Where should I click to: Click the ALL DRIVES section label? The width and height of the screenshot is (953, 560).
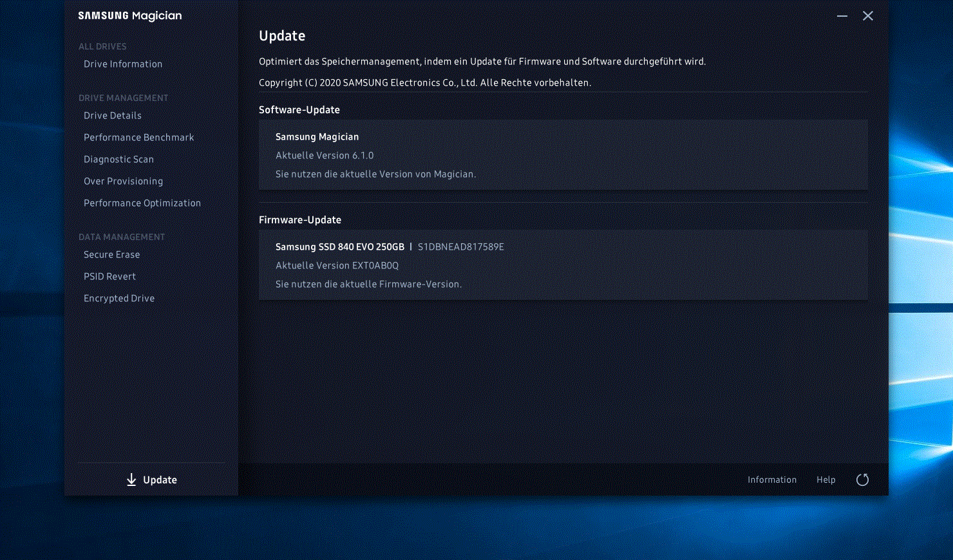click(102, 46)
